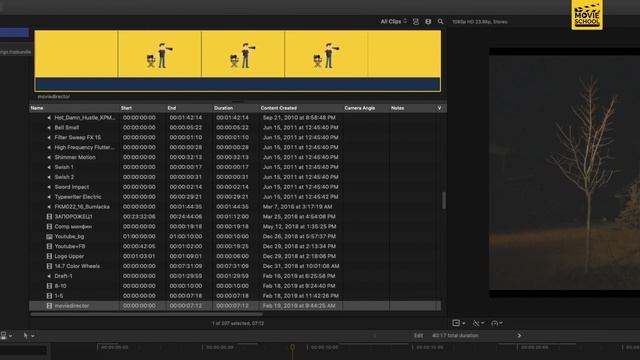Screen dimensions: 640x360
Task: Click the audio speaker icon beside Draft-1
Action: point(49,276)
